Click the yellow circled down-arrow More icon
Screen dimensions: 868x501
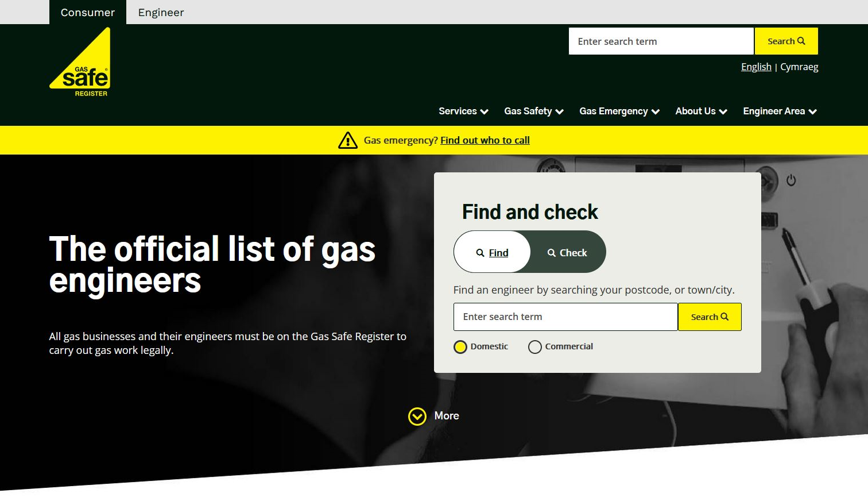click(x=417, y=416)
